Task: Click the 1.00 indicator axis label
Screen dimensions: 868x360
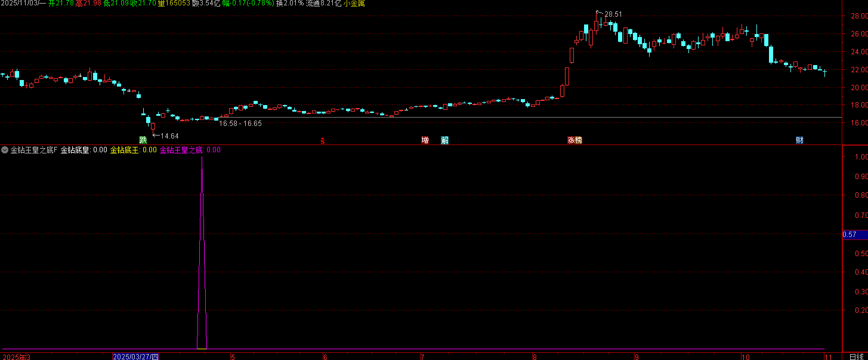Action: point(860,157)
